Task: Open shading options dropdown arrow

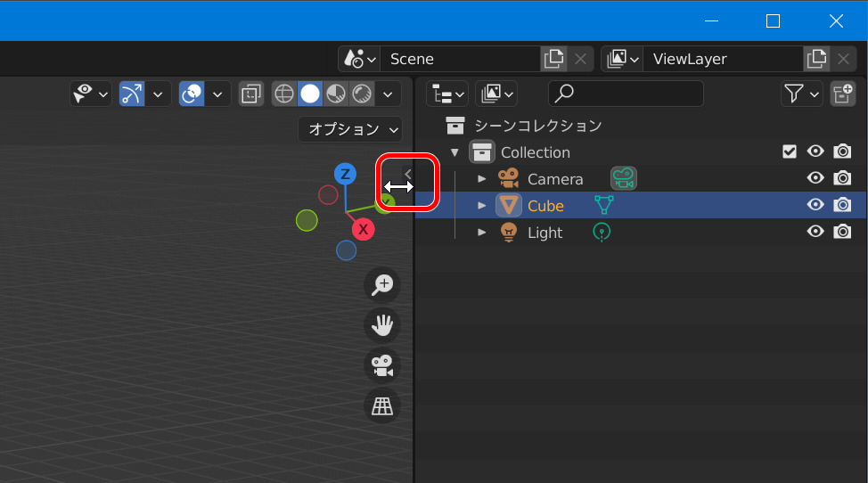Action: tap(388, 94)
